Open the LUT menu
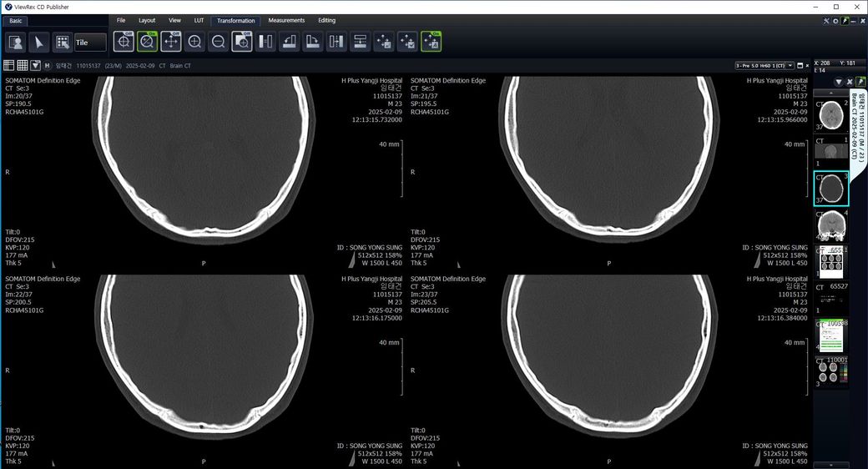 pos(198,20)
